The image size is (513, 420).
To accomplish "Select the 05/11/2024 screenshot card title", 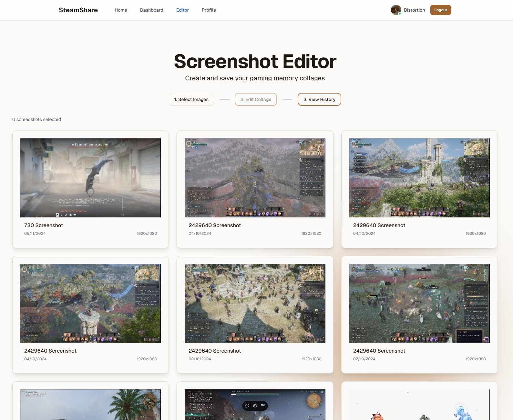I will (x=44, y=225).
